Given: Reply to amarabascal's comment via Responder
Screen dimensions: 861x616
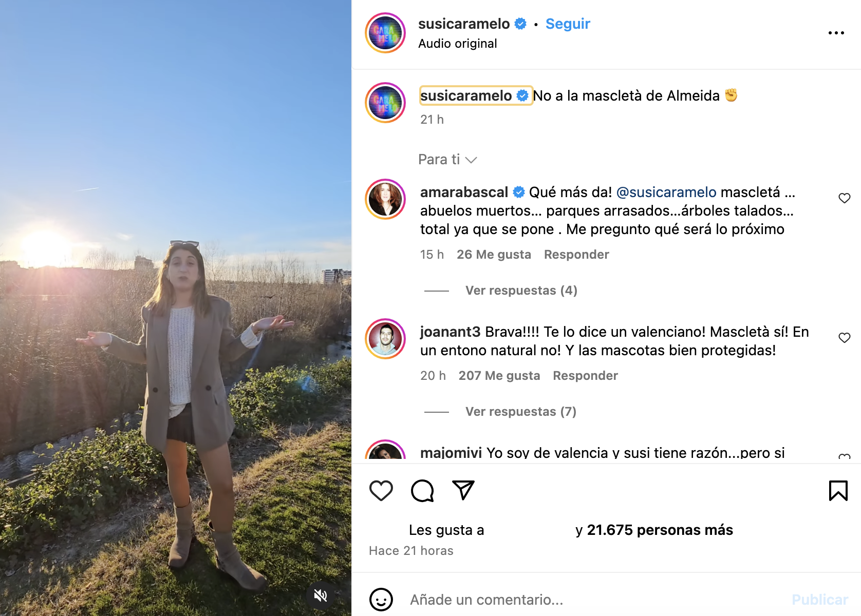Looking at the screenshot, I should point(576,255).
